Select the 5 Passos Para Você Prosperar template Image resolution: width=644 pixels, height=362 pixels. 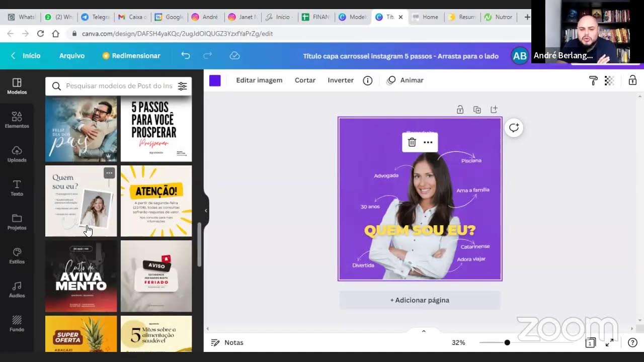click(156, 130)
